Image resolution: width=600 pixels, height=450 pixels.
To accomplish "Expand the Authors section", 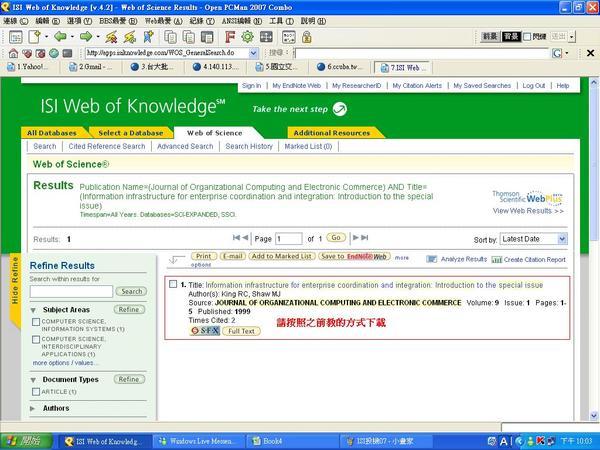I will click(33, 409).
